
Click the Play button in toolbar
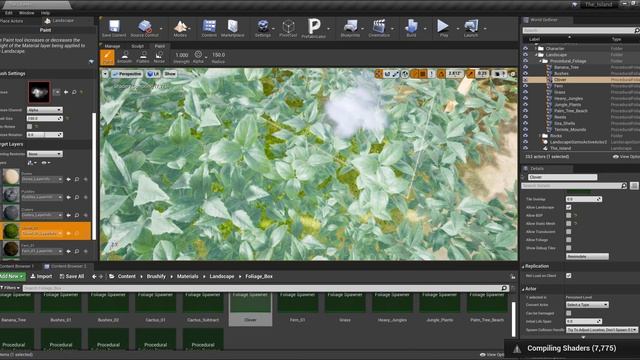coord(443,27)
